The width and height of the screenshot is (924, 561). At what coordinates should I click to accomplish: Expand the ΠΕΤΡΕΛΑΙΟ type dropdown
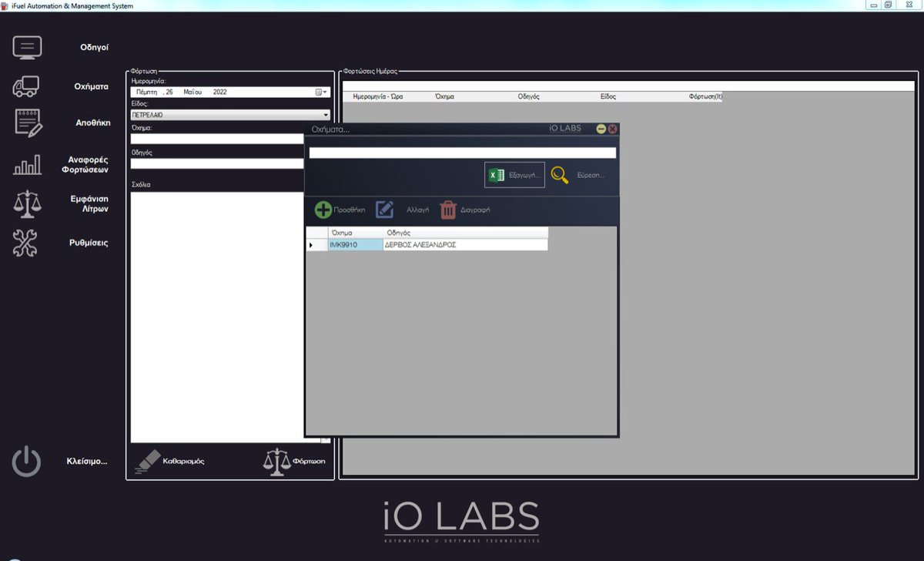tap(326, 115)
